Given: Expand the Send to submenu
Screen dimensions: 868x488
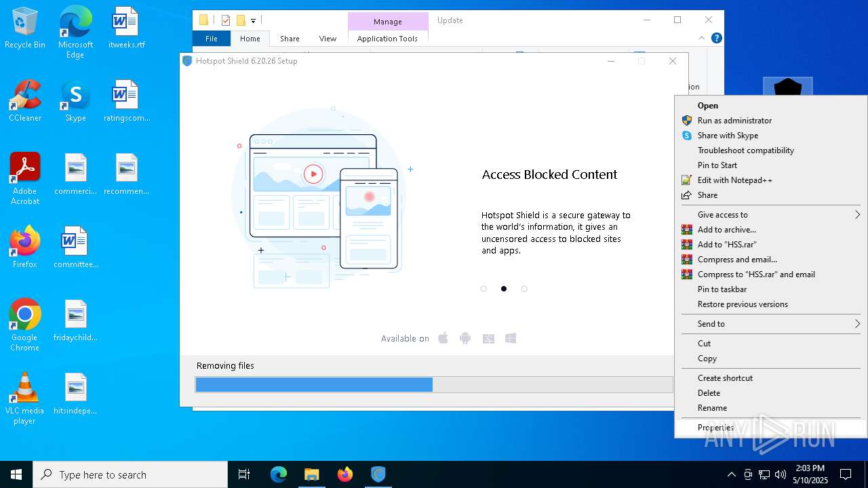Looking at the screenshot, I should (771, 324).
